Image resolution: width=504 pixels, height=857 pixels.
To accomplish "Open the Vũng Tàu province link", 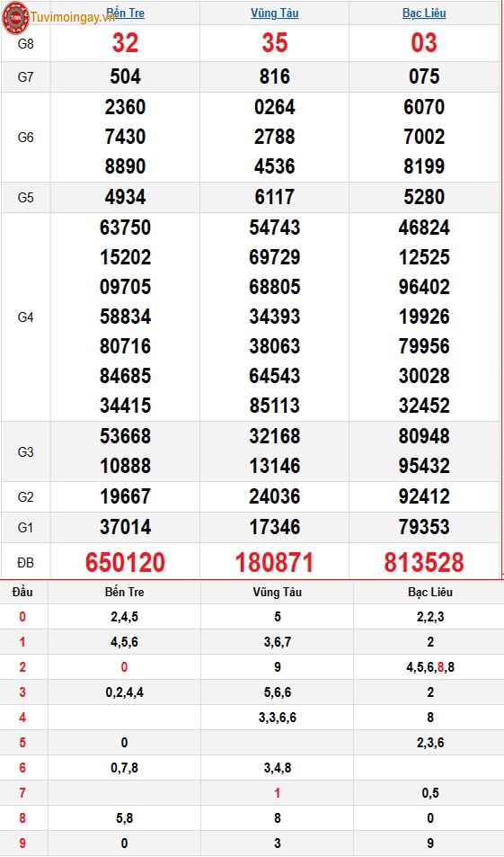I will (x=275, y=13).
